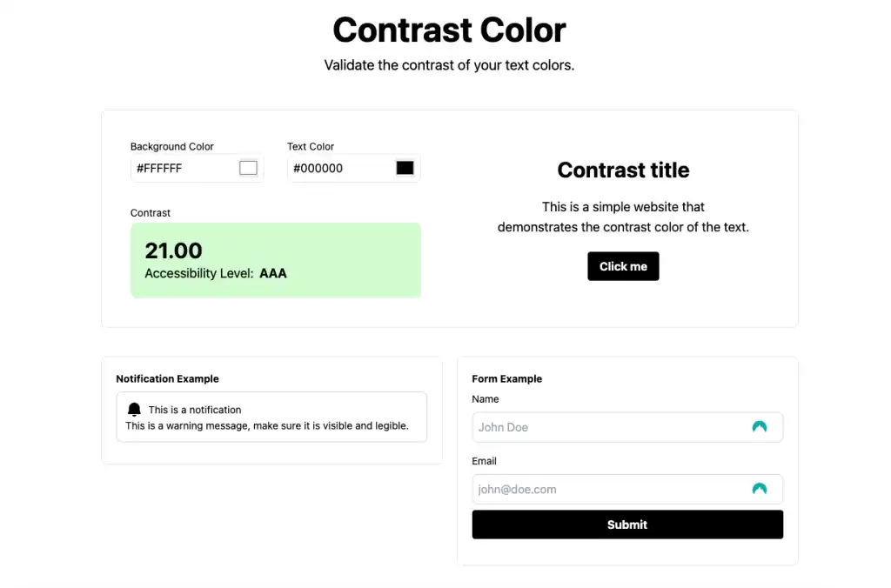Click the AAA accessibility level text

point(273,273)
